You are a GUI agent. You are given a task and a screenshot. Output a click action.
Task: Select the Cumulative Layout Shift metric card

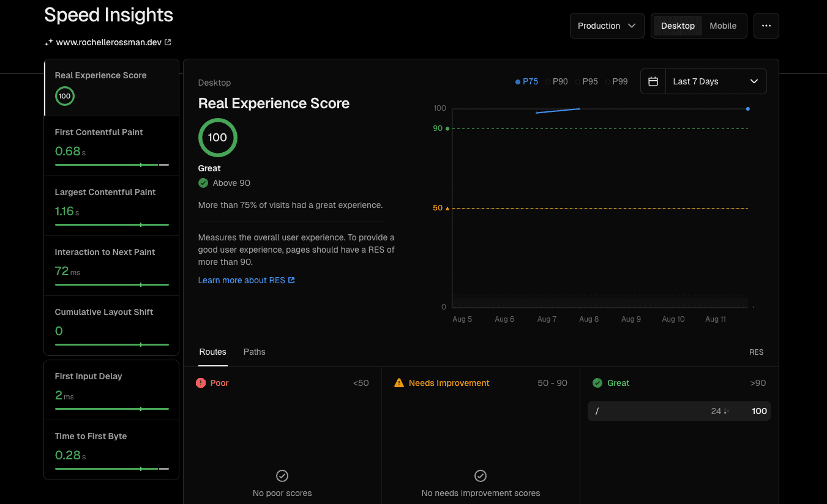(x=111, y=325)
